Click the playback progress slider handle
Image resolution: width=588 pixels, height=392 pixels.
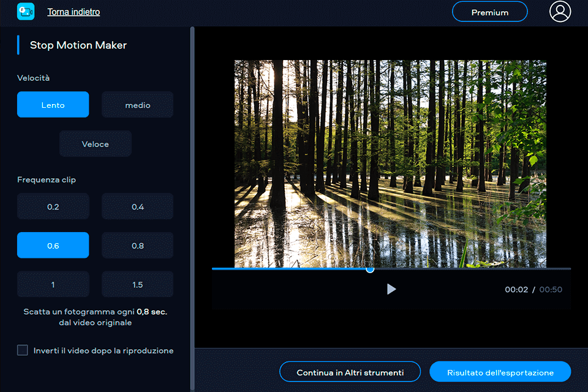click(370, 269)
